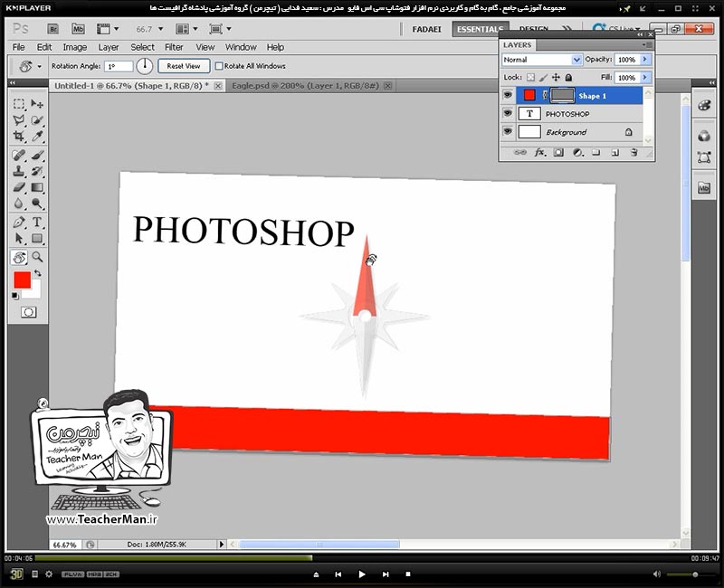Image resolution: width=724 pixels, height=588 pixels.
Task: Select the Pen tool
Action: [18, 222]
